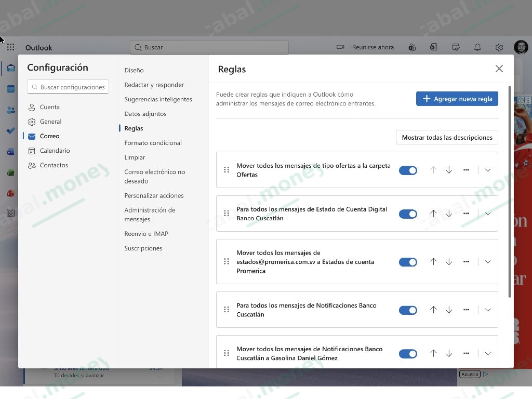The height and width of the screenshot is (399, 532).
Task: Click the Buscar configuraciones search field
Action: coord(68,86)
